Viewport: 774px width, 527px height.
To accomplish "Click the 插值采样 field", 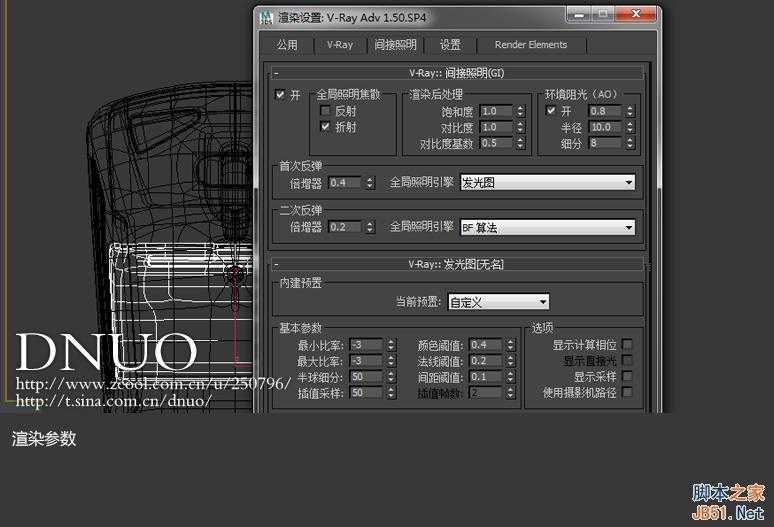I will coord(367,393).
